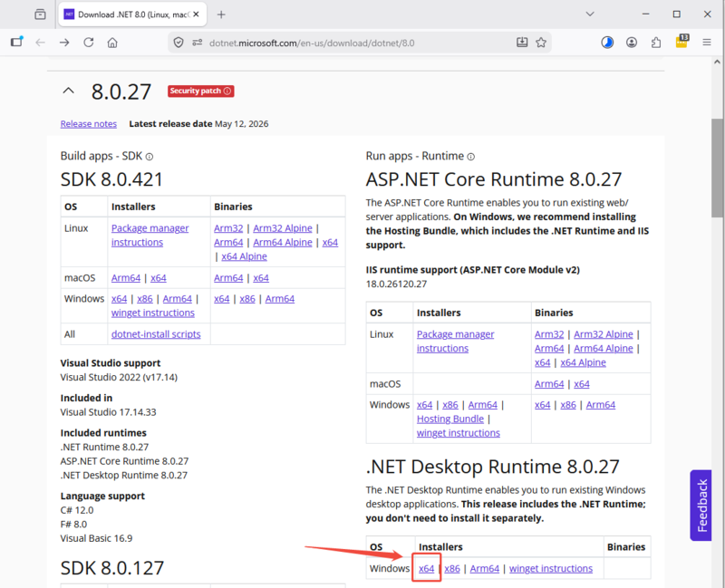The width and height of the screenshot is (725, 588).
Task: Download ASP.NET Core macOS Arm64 binary
Action: [549, 383]
